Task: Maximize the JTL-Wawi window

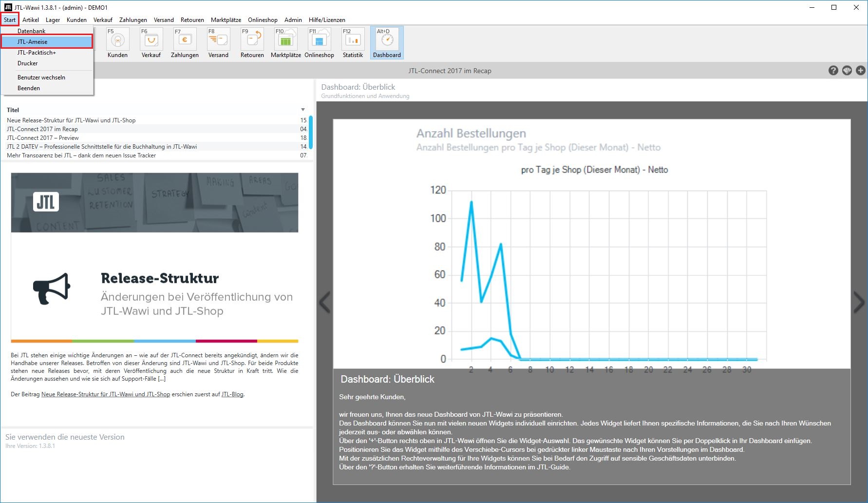Action: click(x=834, y=7)
